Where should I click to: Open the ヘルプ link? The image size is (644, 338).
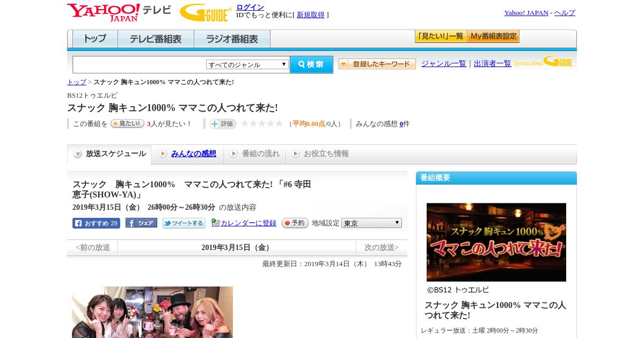click(565, 13)
